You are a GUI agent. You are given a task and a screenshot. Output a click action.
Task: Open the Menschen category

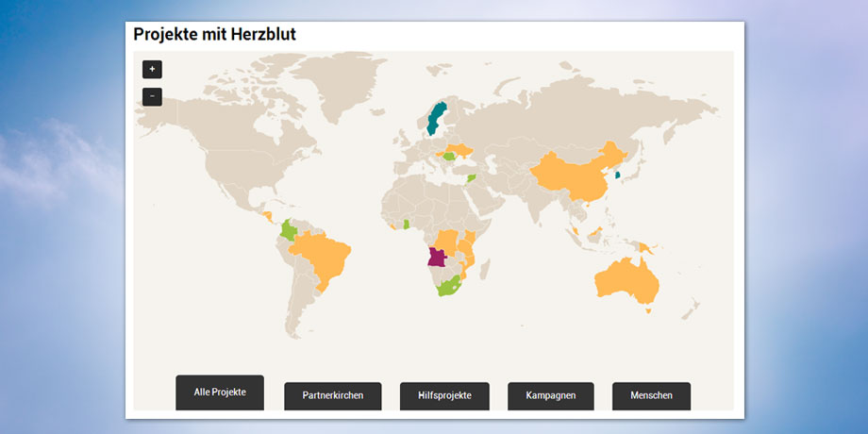click(651, 396)
